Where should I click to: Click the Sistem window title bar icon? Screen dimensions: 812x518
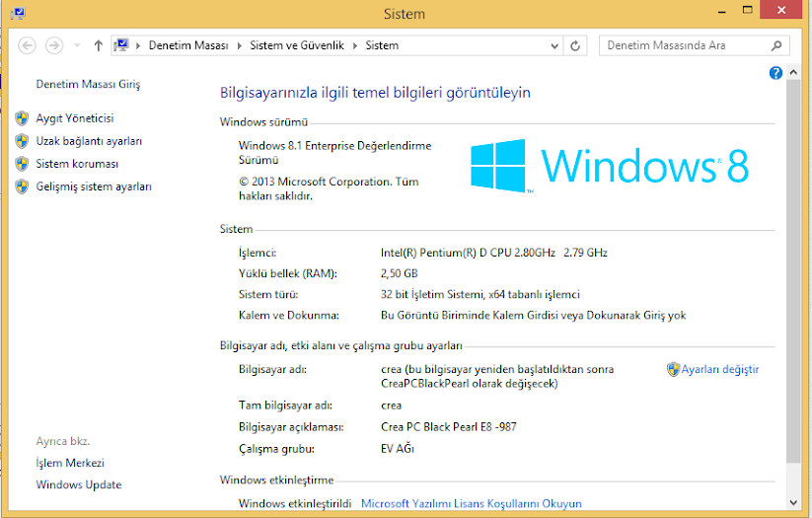pos(18,13)
